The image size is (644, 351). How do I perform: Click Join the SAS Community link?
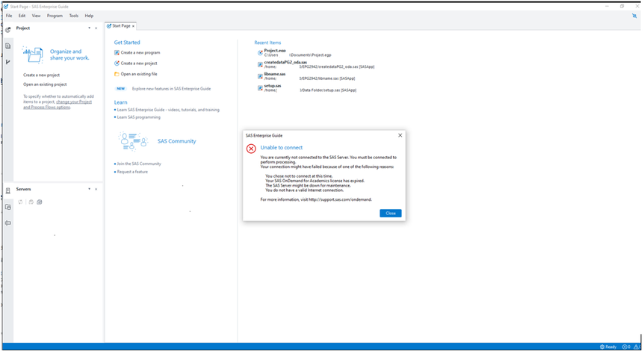tap(139, 164)
